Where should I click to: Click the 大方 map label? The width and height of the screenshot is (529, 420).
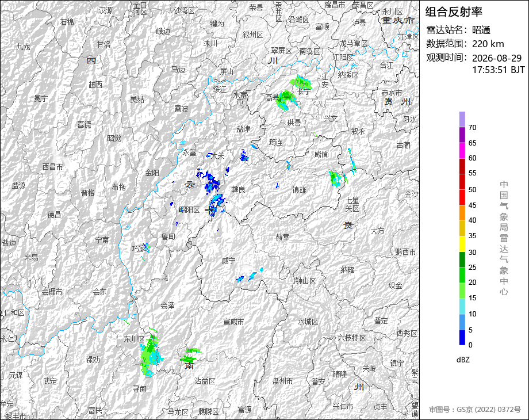pyautogui.click(x=377, y=231)
